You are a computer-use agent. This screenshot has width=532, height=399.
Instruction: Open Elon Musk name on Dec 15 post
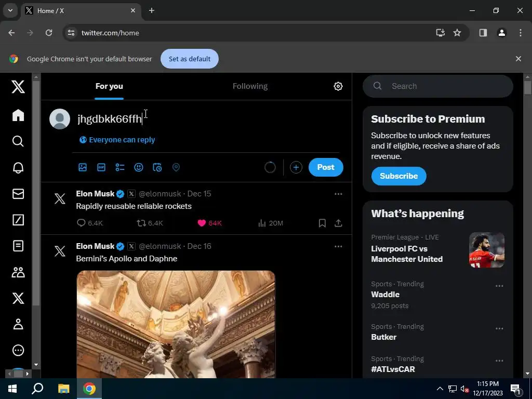(x=95, y=194)
